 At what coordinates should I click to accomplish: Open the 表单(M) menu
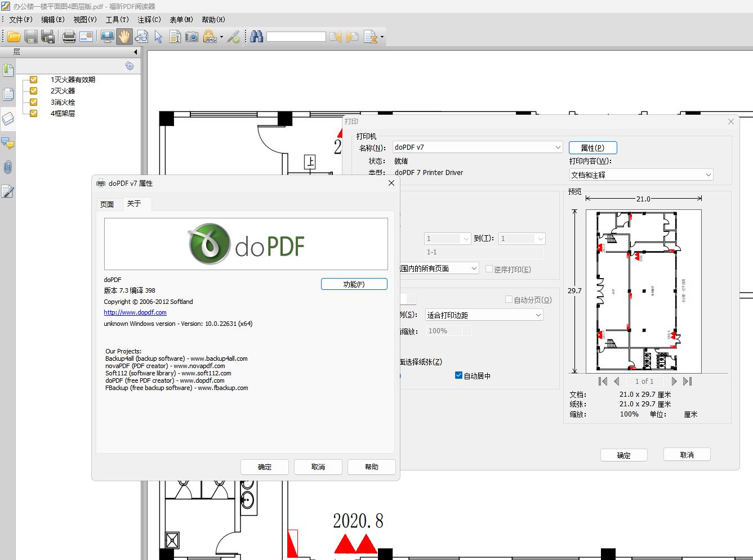[x=181, y=20]
